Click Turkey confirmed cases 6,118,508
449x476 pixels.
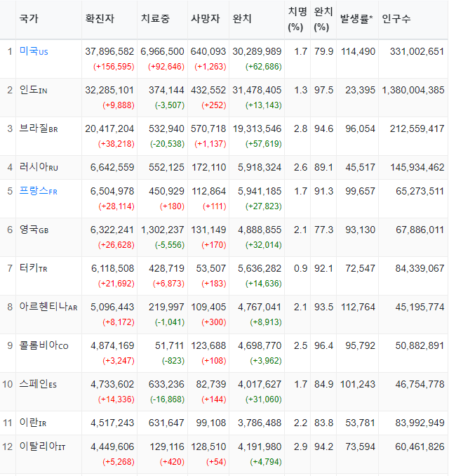tap(112, 268)
